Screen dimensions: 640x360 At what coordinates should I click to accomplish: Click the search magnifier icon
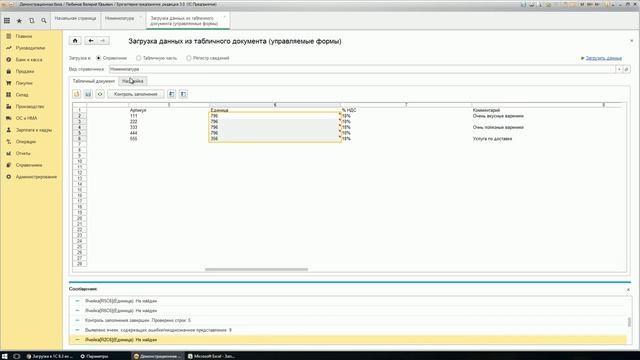44,20
